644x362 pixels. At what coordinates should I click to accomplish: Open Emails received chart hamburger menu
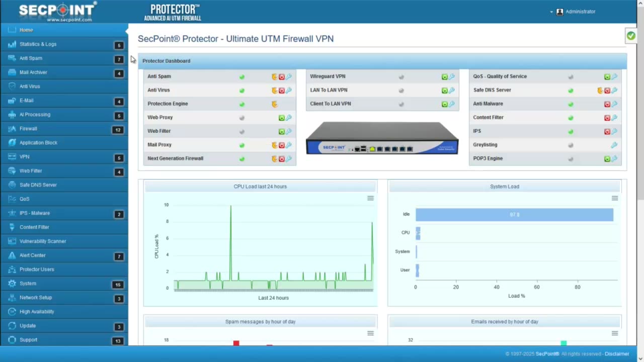tap(615, 333)
